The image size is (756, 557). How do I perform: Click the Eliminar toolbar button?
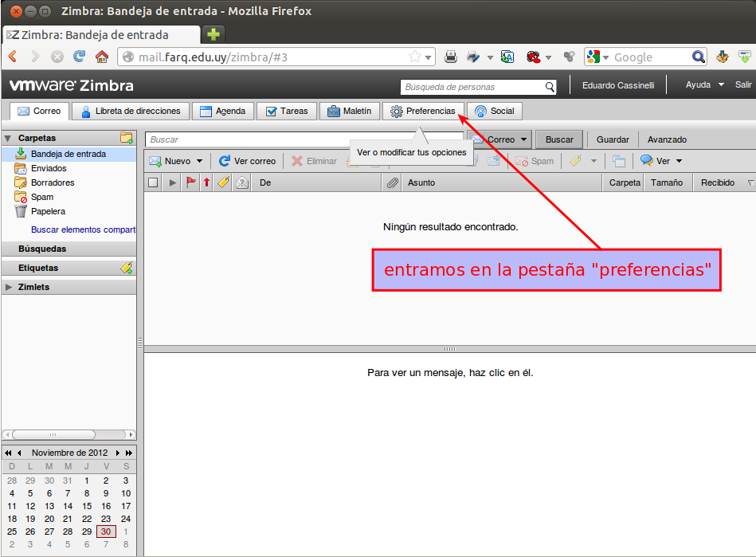[315, 161]
